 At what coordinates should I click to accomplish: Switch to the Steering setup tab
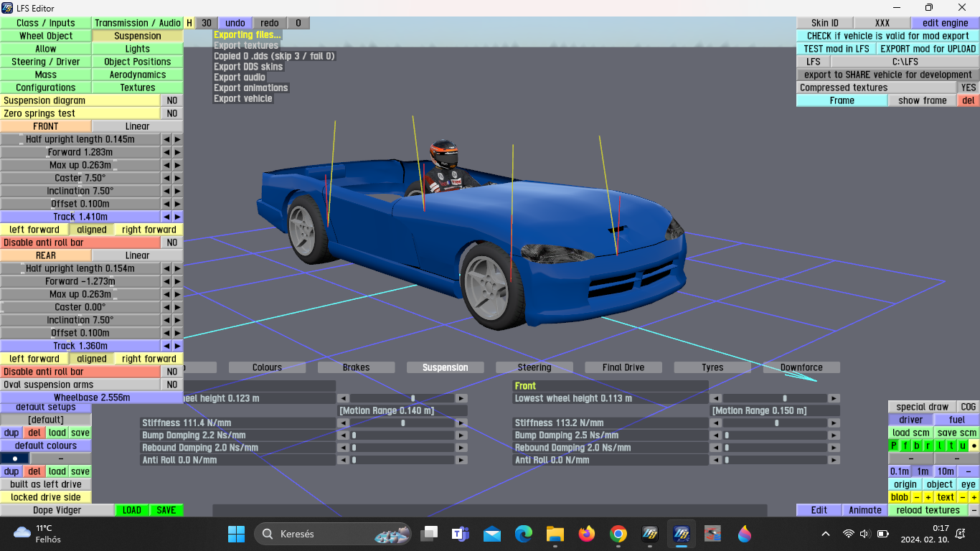(534, 367)
